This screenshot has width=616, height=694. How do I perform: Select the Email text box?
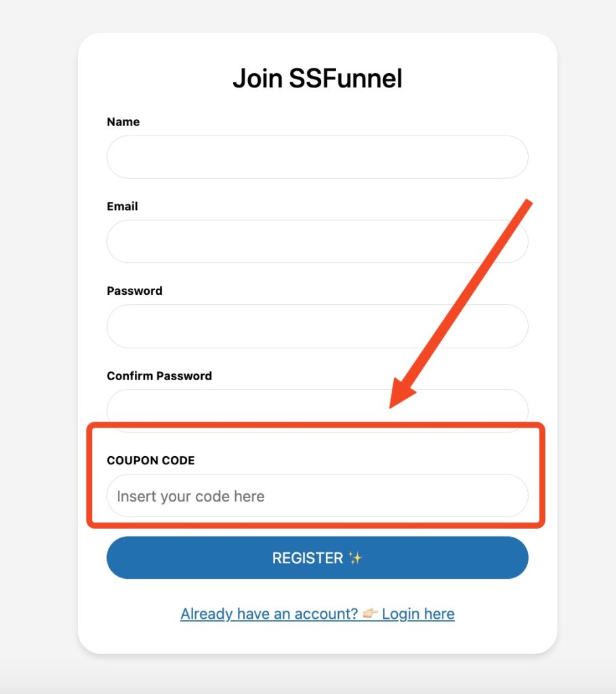click(x=317, y=241)
